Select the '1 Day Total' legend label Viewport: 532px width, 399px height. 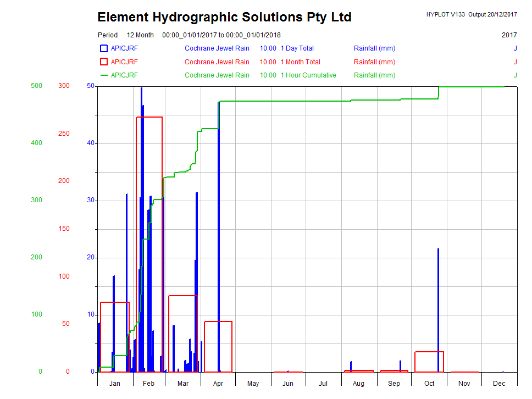tap(297, 48)
